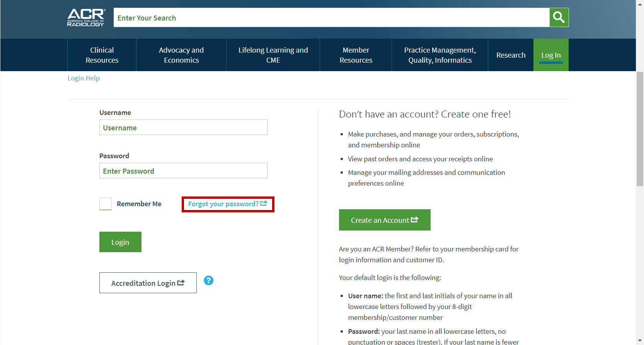
Task: Open Lifelong Learning and CME menu
Action: 273,55
